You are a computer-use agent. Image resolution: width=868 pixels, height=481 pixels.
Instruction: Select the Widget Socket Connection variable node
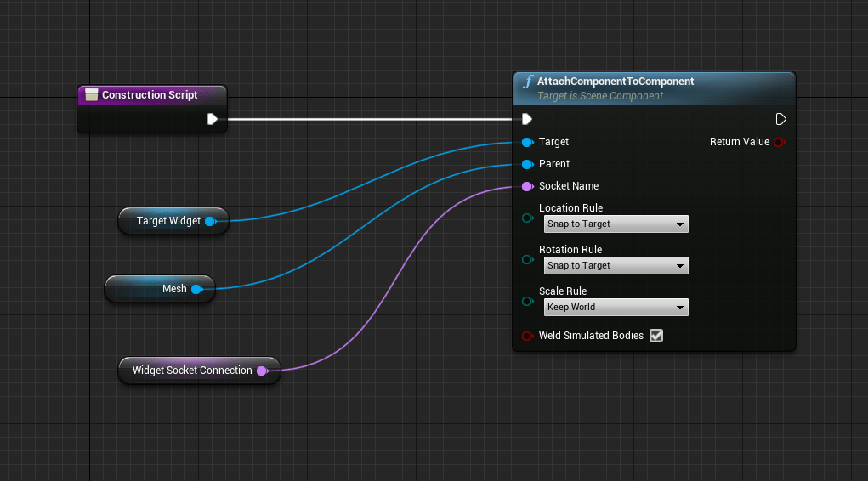[x=192, y=371]
